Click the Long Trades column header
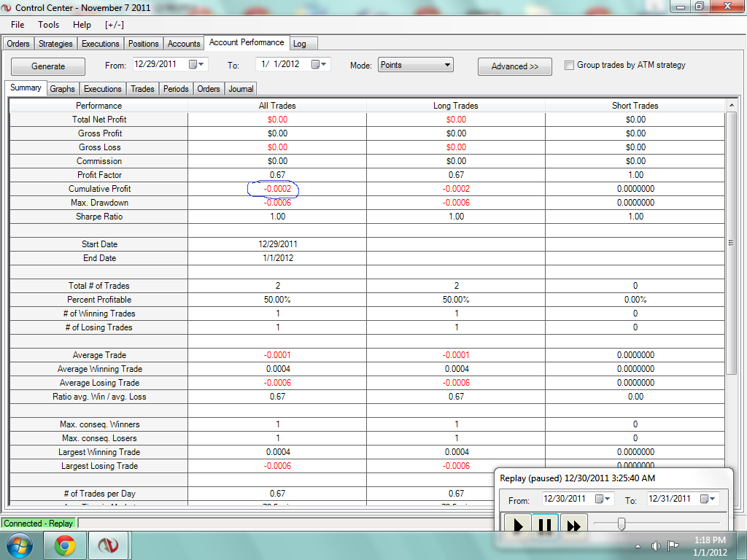This screenshot has height=560, width=747. (456, 106)
